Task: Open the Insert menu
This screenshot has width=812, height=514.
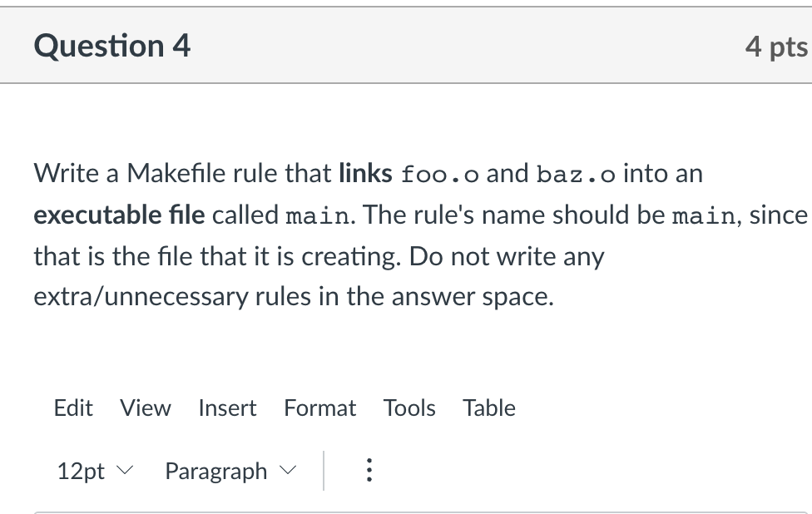Action: (x=227, y=408)
